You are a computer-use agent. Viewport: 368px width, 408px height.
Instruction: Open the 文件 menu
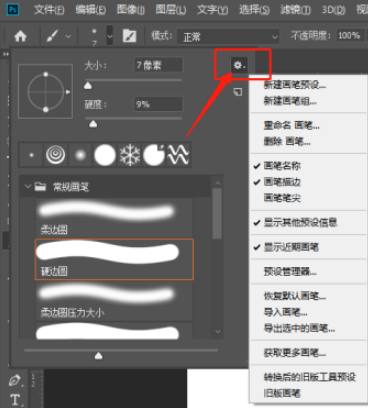click(49, 10)
